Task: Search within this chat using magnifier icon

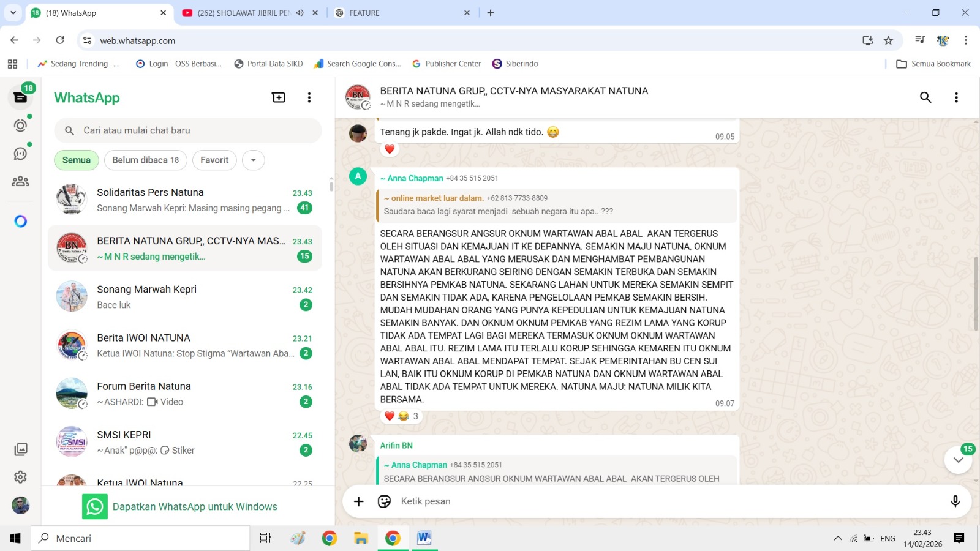Action: [925, 97]
